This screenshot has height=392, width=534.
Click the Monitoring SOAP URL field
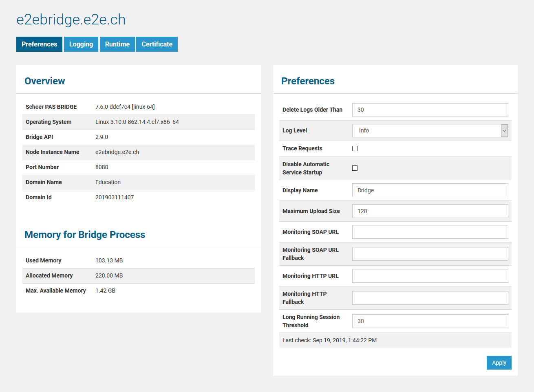point(430,232)
